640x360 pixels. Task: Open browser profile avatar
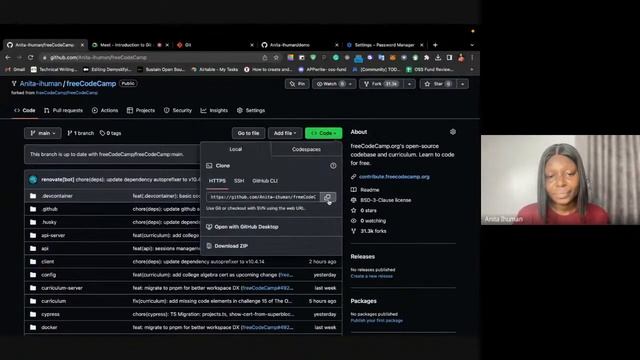(x=461, y=58)
